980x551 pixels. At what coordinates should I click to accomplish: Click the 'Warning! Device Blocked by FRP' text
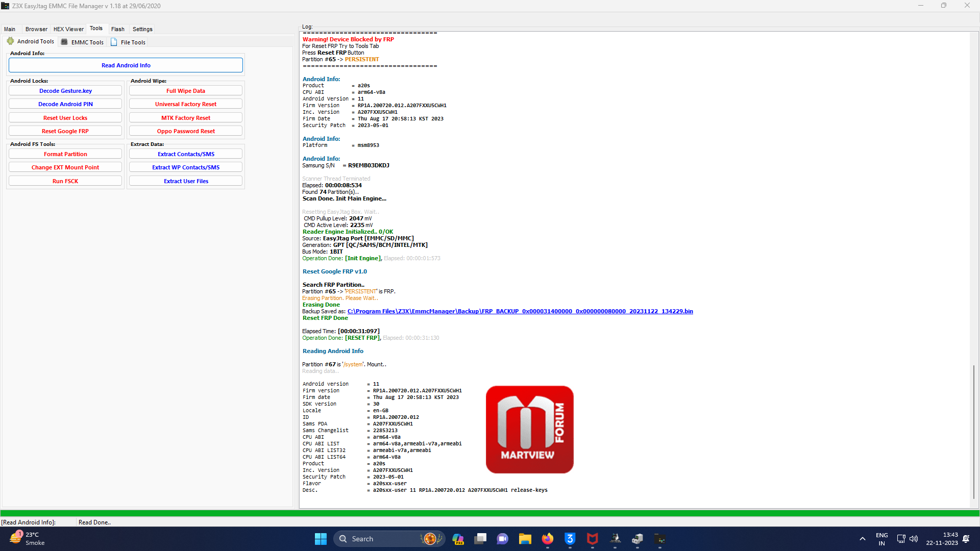point(348,39)
